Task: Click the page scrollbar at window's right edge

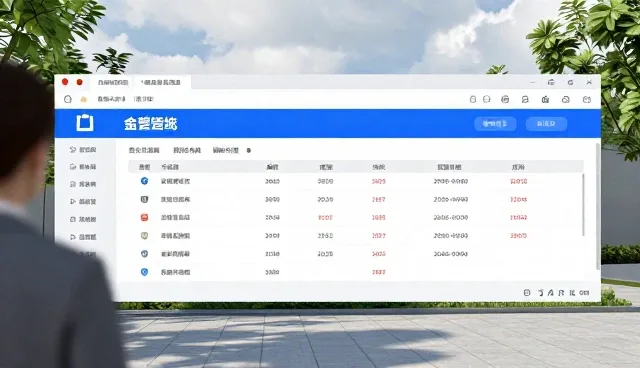Action: pyautogui.click(x=598, y=206)
